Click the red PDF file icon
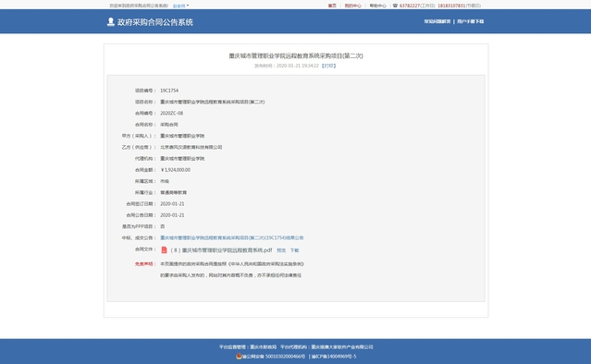The height and width of the screenshot is (364, 591). pyautogui.click(x=164, y=250)
